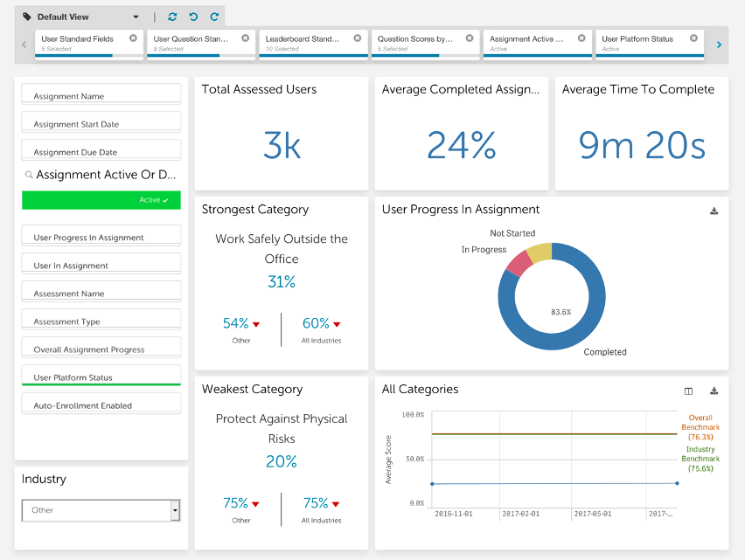Toggle the green Active filter option

tap(101, 200)
